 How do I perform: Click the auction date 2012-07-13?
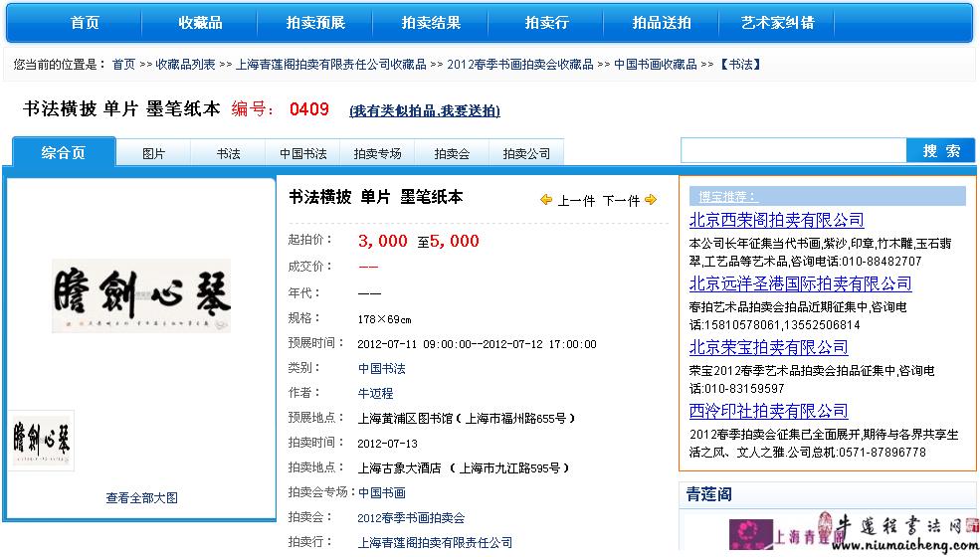tap(387, 444)
